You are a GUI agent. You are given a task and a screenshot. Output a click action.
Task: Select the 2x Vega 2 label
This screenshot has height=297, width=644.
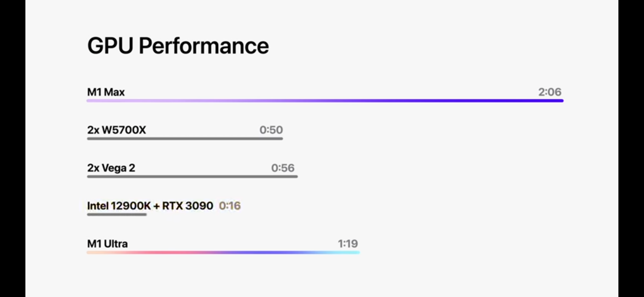click(111, 168)
